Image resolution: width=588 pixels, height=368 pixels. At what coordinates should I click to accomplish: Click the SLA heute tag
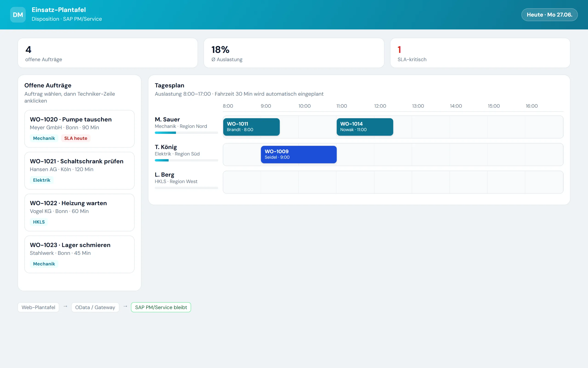pyautogui.click(x=76, y=138)
